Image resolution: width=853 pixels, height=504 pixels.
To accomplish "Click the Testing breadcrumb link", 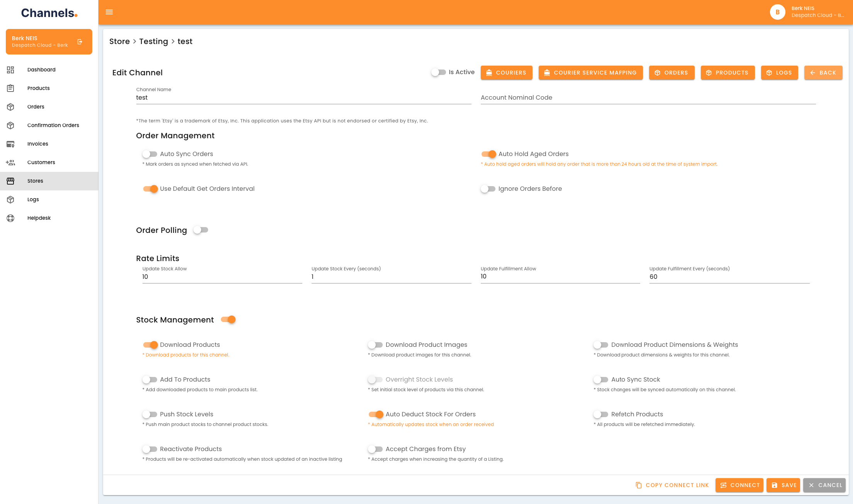I will pyautogui.click(x=153, y=42).
